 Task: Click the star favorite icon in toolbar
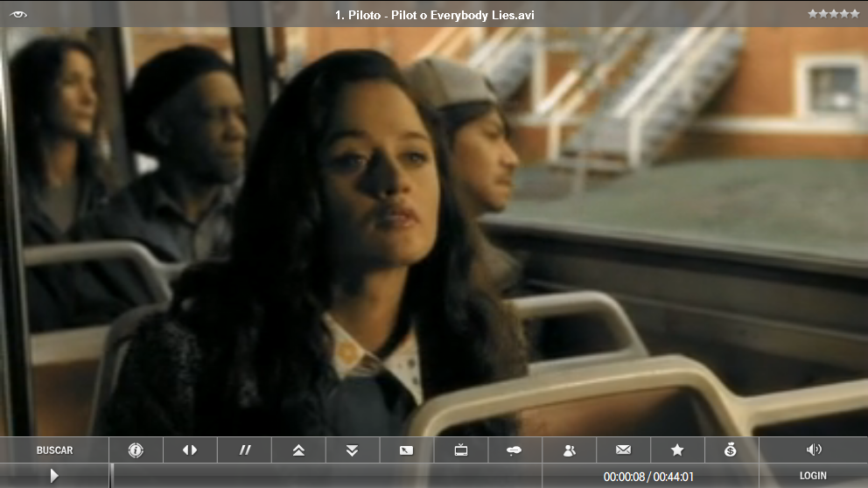click(677, 450)
